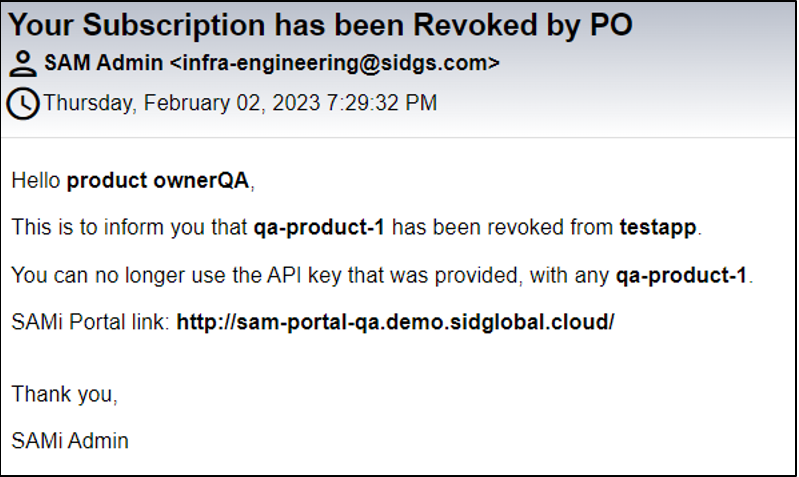Click the bold testapp name
Image resolution: width=799 pixels, height=477 pixels.
[x=658, y=228]
